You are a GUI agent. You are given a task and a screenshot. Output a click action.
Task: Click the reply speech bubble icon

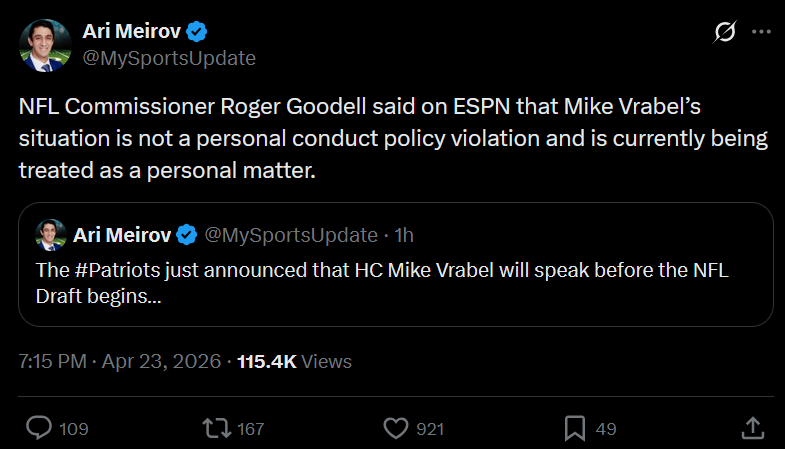pyautogui.click(x=39, y=428)
